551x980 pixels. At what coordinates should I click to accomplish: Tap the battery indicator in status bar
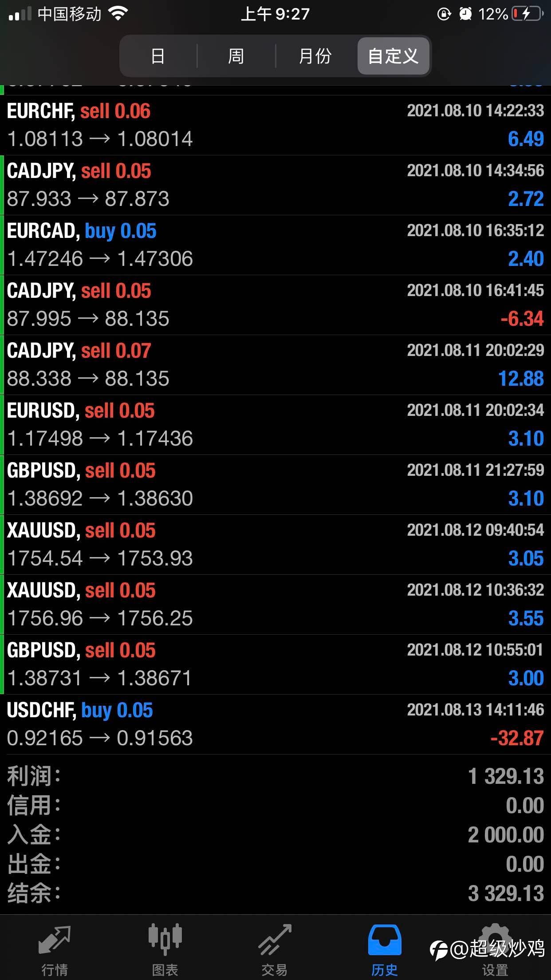(x=527, y=14)
